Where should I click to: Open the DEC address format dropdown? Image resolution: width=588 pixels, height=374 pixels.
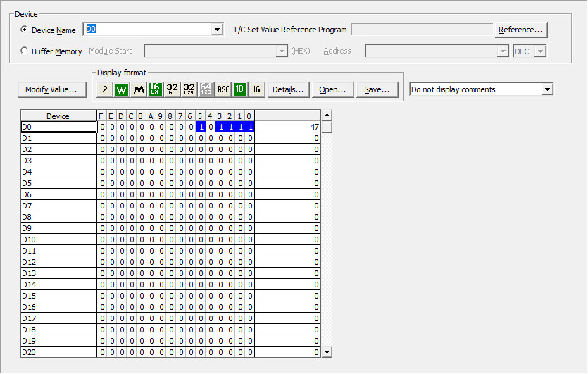point(540,51)
